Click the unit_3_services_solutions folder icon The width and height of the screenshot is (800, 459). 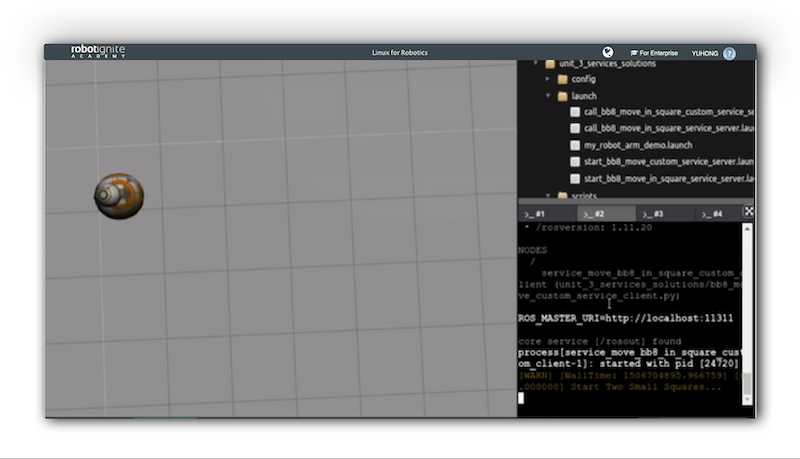pos(550,64)
